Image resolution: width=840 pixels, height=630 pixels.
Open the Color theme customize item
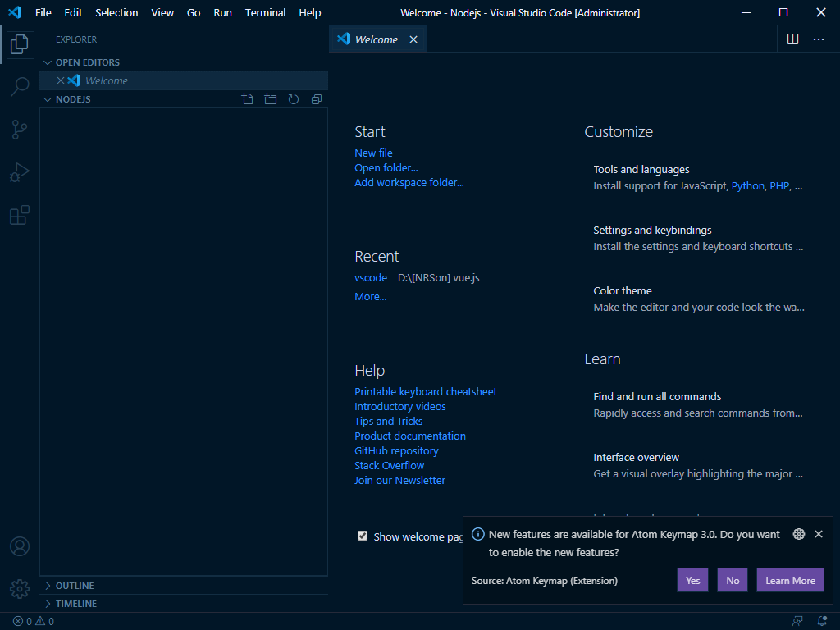(x=699, y=299)
